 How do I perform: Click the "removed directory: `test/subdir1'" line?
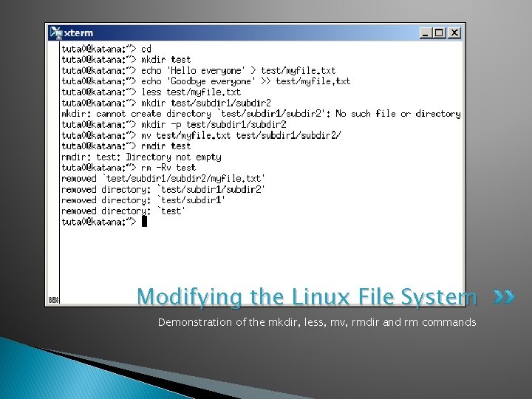tap(143, 200)
